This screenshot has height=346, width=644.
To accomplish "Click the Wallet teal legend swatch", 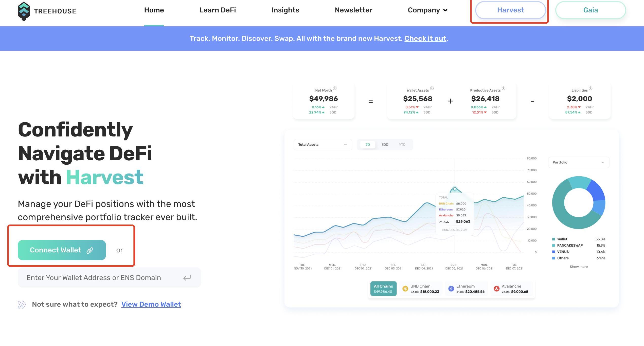I will tap(553, 239).
